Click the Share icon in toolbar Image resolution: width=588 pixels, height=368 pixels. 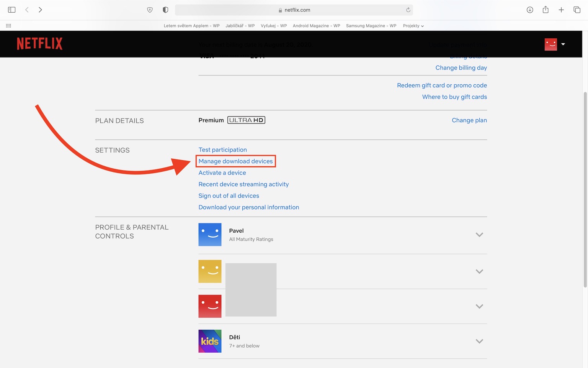click(x=546, y=10)
